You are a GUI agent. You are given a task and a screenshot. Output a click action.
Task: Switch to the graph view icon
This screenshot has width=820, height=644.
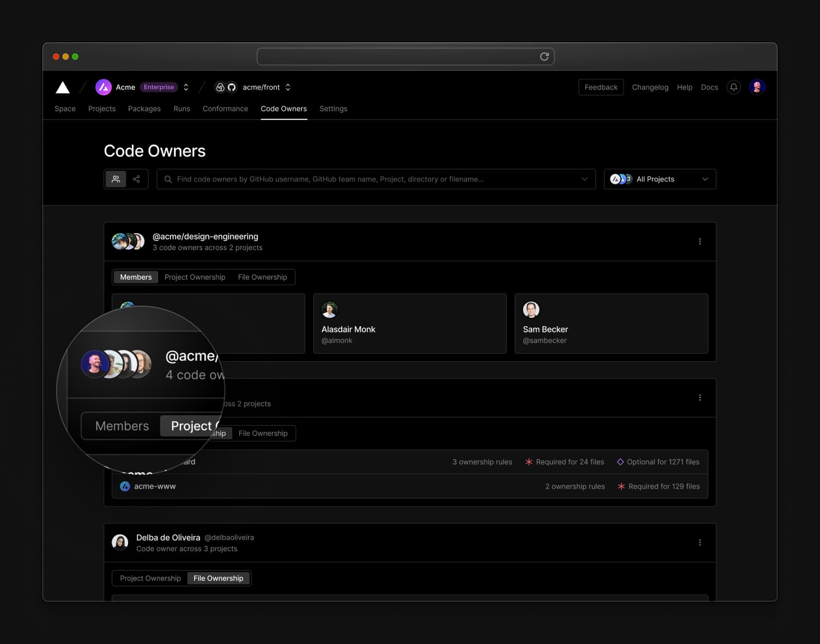pyautogui.click(x=136, y=179)
